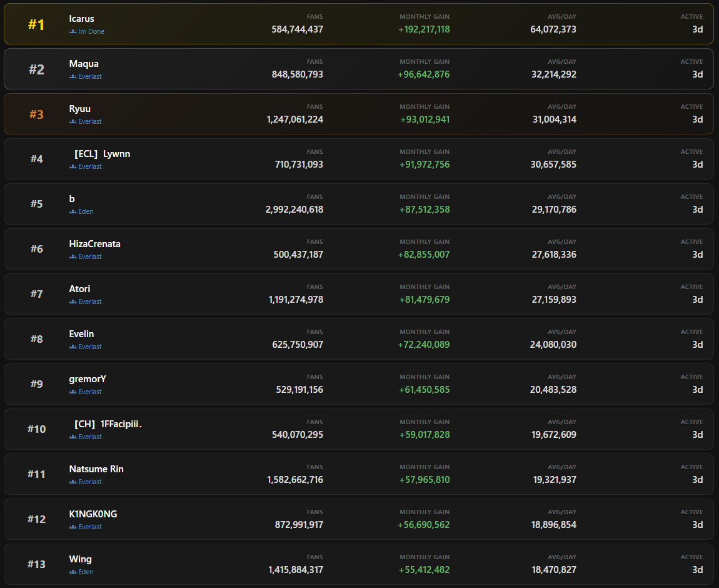719x588 pixels.
Task: Select player name Ryuu
Action: [80, 109]
